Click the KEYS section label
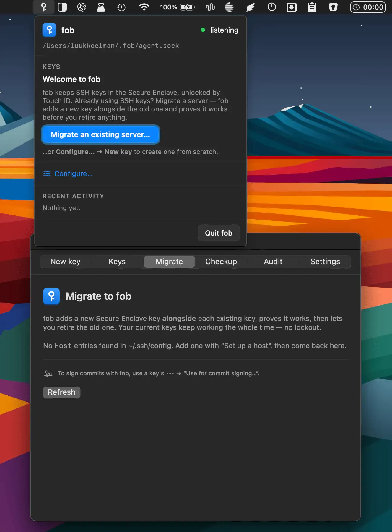The height and width of the screenshot is (532, 392). (x=51, y=67)
